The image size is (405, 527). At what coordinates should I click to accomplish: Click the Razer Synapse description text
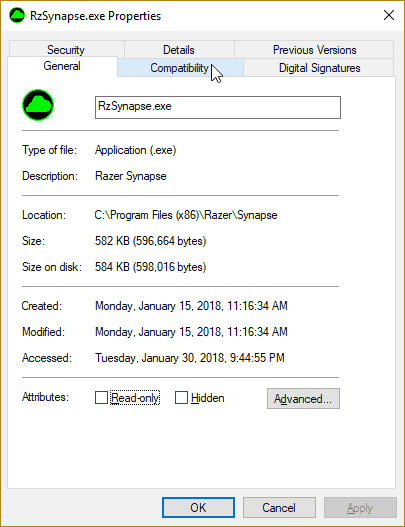[x=131, y=176]
